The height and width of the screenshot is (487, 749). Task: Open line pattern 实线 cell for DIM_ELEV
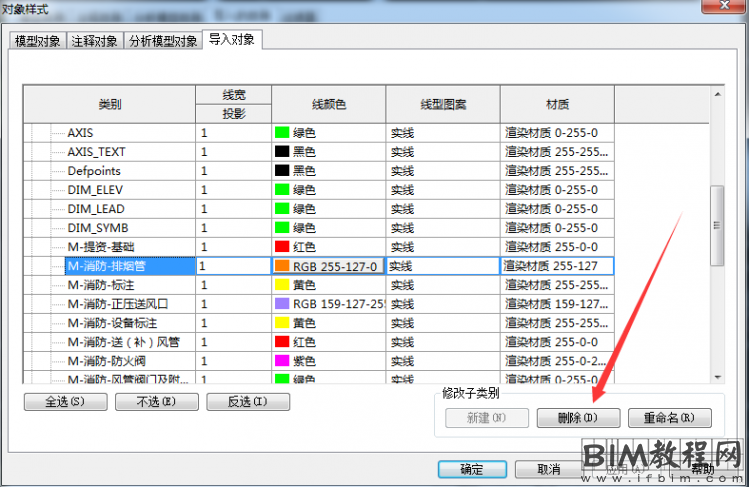pyautogui.click(x=441, y=190)
